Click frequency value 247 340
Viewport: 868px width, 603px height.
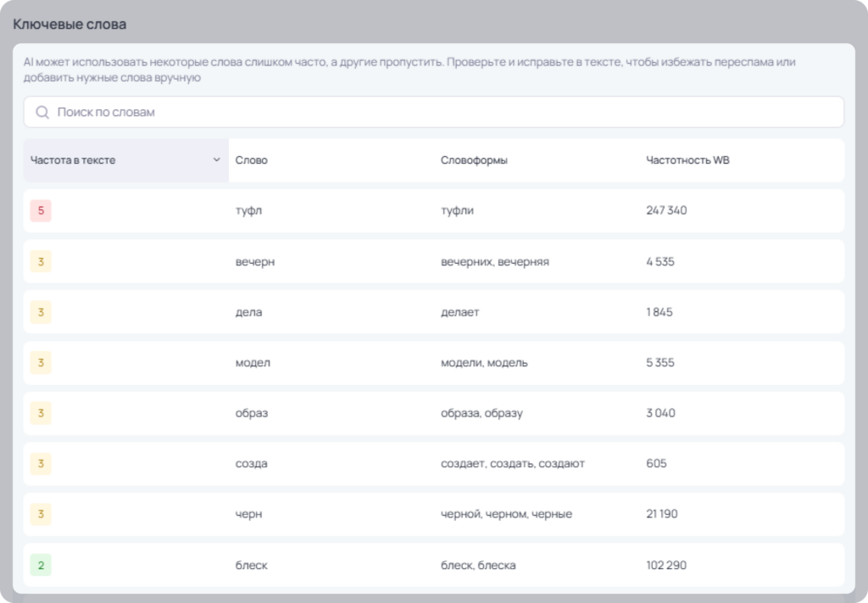point(666,210)
